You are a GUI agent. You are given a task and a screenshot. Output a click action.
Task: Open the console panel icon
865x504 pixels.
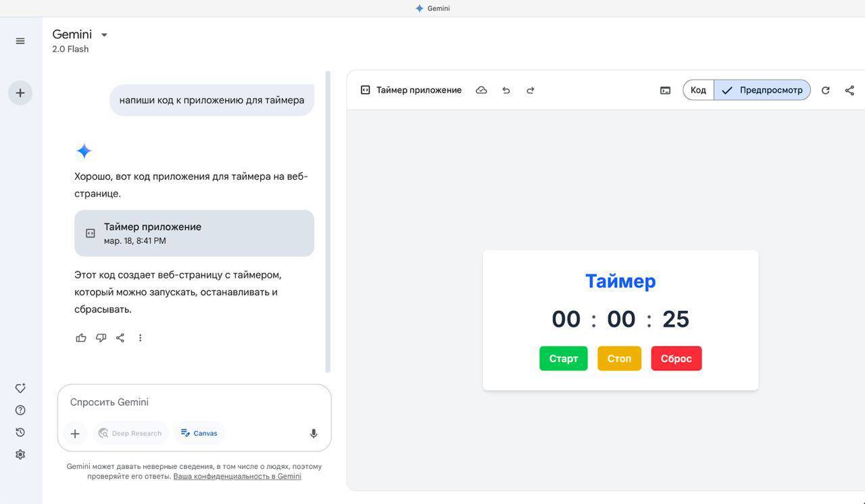666,90
